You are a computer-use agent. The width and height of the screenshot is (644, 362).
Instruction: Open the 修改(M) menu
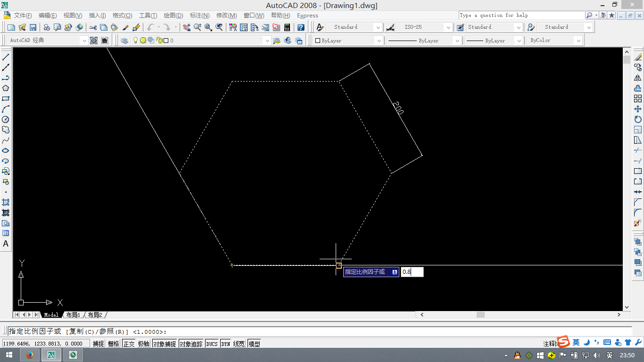(226, 16)
